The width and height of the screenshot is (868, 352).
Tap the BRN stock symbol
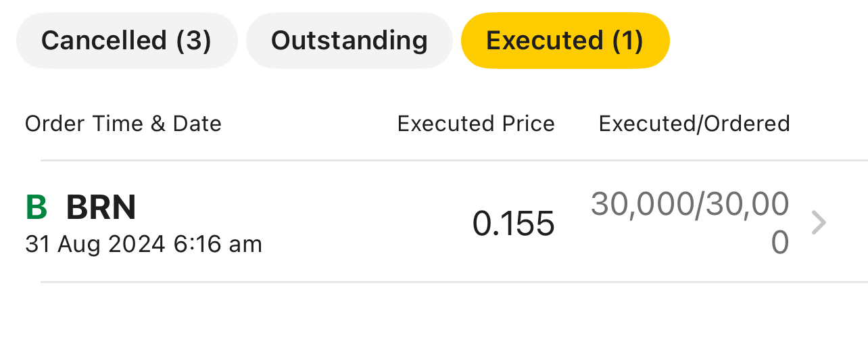tap(101, 208)
